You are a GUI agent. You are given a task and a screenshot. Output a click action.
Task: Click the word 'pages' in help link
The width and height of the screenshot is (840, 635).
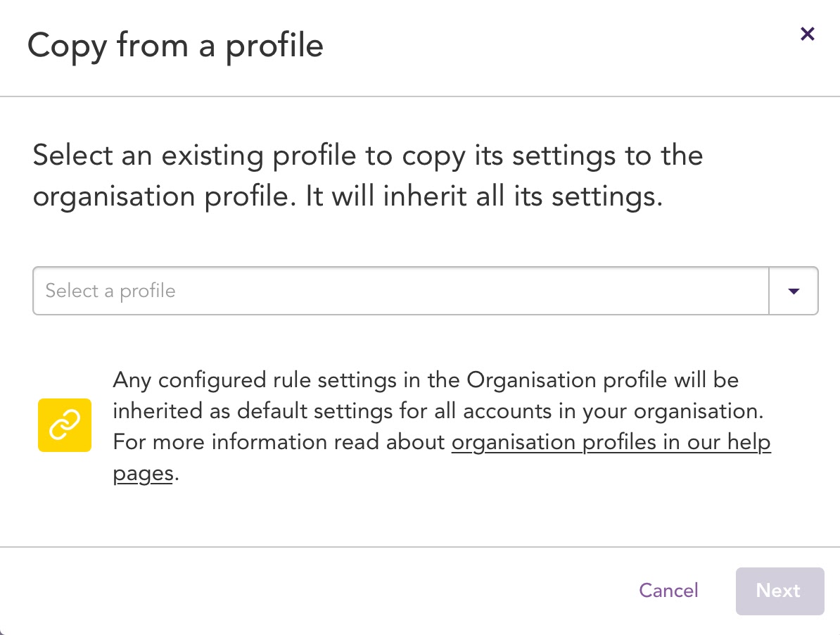pos(143,474)
